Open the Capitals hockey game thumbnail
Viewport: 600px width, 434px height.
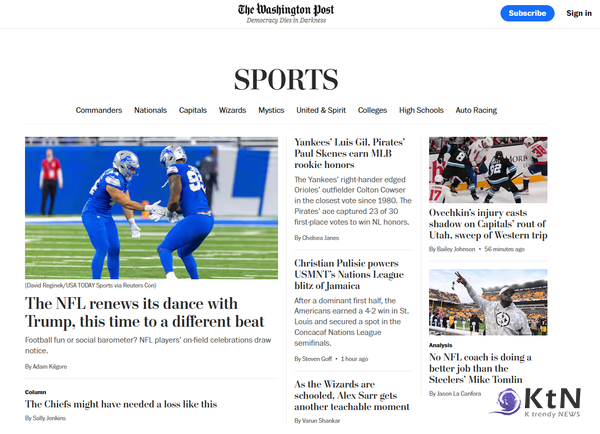488,170
